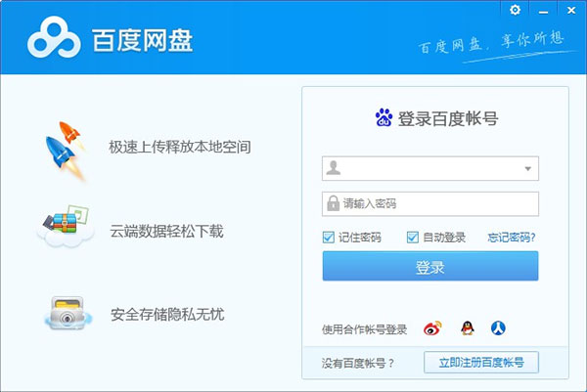Log in with QQ penguin icon

[x=466, y=328]
